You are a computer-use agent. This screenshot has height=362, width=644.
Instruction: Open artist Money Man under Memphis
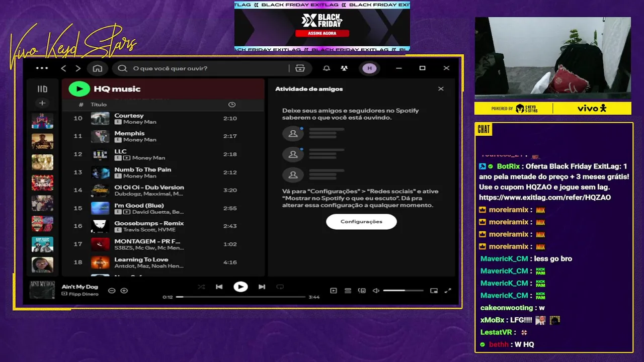pos(140,140)
